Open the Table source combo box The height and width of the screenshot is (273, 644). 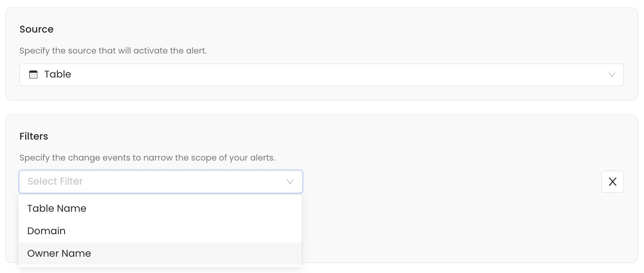tap(322, 75)
